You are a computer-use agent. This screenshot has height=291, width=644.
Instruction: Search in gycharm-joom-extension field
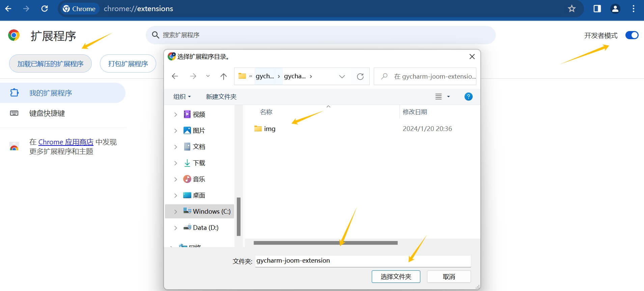click(x=425, y=76)
